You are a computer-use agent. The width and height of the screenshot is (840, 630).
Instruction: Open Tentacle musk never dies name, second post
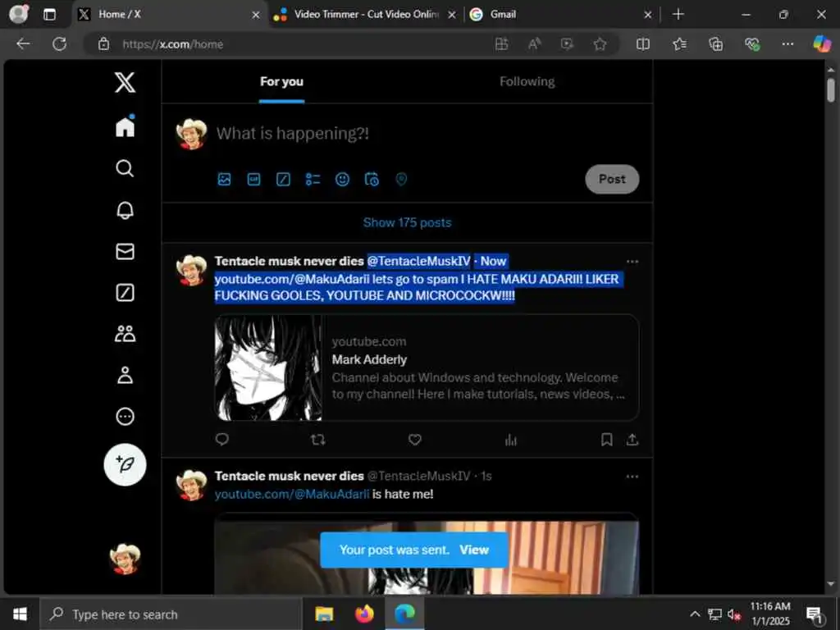(290, 476)
